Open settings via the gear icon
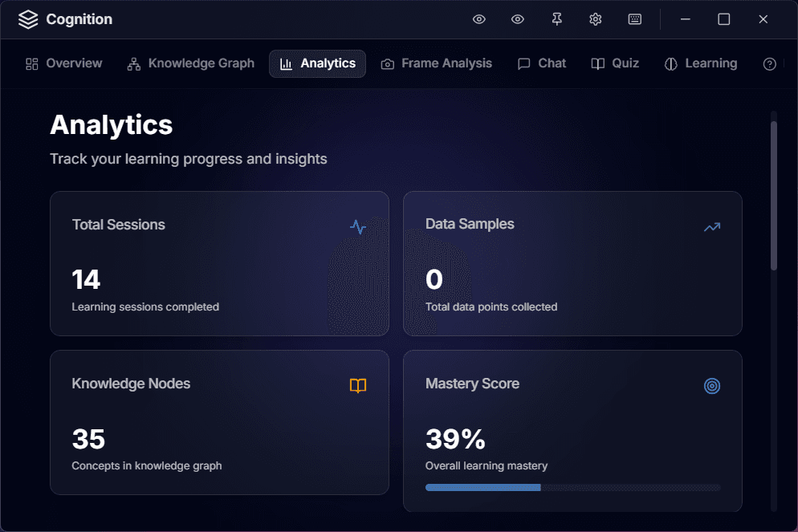Viewport: 798px width, 532px height. pyautogui.click(x=596, y=19)
